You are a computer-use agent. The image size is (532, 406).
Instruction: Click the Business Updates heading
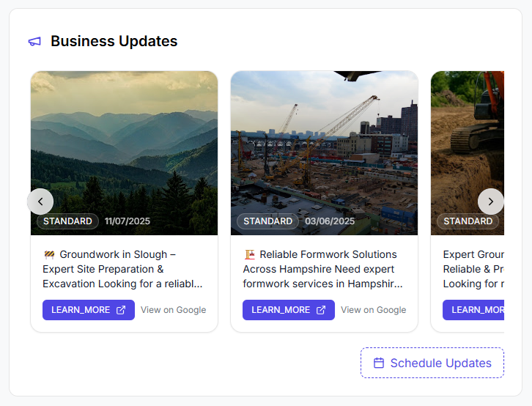point(114,41)
